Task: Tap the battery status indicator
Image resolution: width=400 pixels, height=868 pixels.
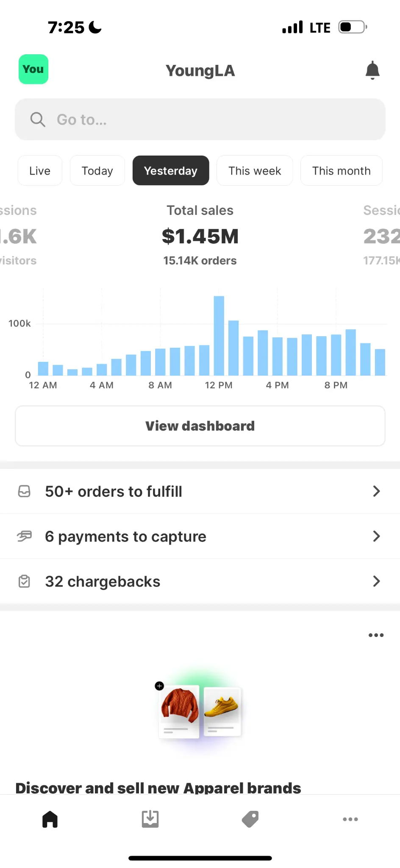Action: tap(353, 27)
